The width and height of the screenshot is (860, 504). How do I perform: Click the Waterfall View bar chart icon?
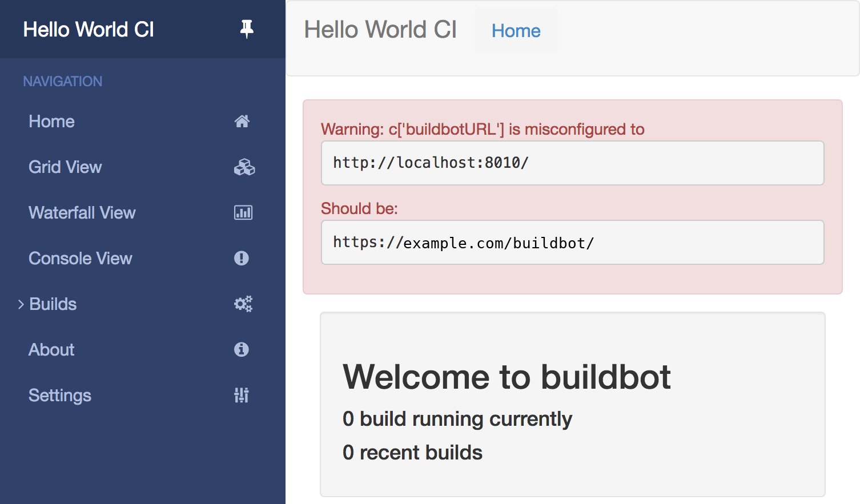[243, 212]
